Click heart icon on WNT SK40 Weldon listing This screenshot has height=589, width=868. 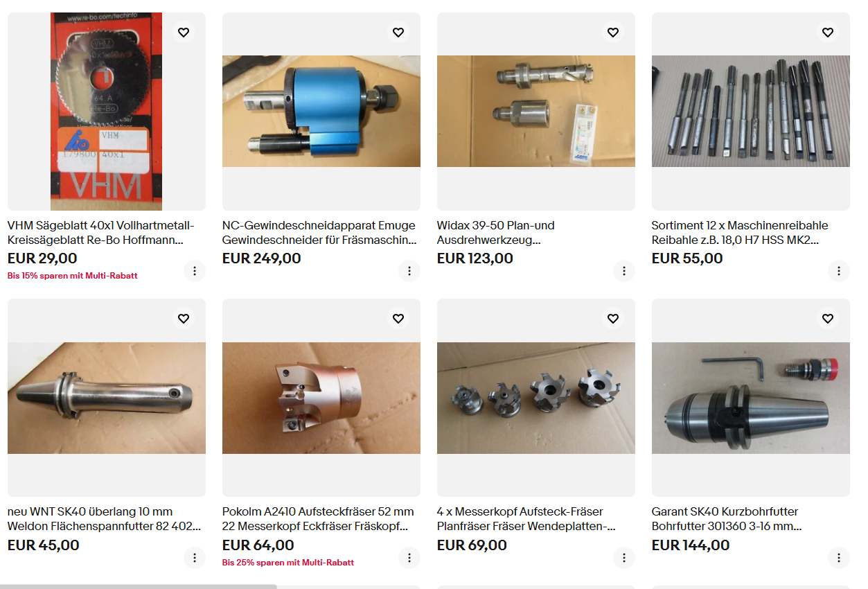[183, 319]
